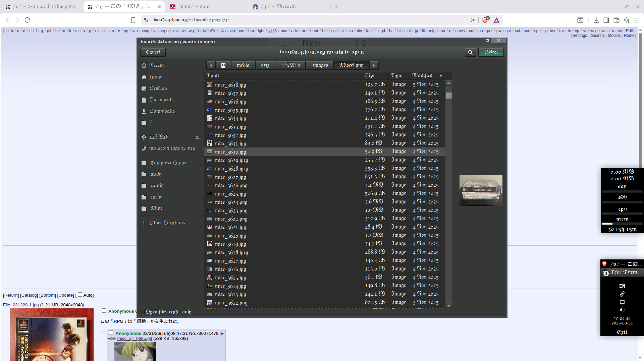Image resolution: width=644 pixels, height=362 pixels.
Task: Toggle Open files read-only checkbox
Action: (x=142, y=312)
